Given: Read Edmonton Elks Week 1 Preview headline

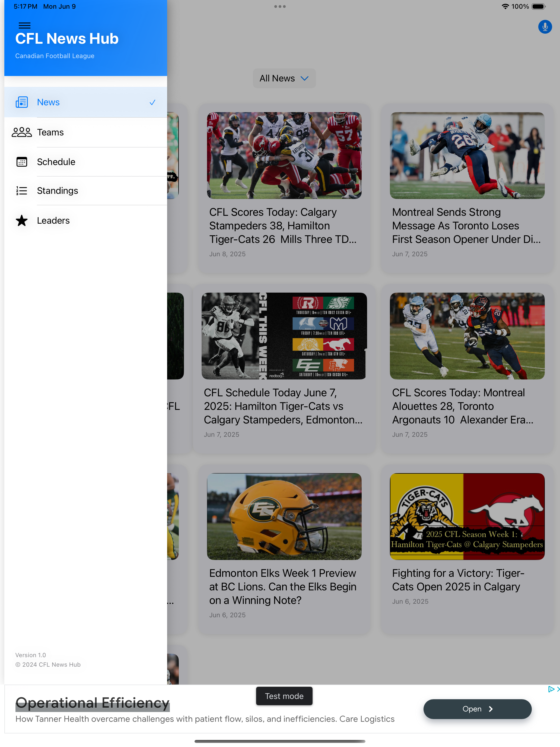Looking at the screenshot, I should pyautogui.click(x=283, y=587).
